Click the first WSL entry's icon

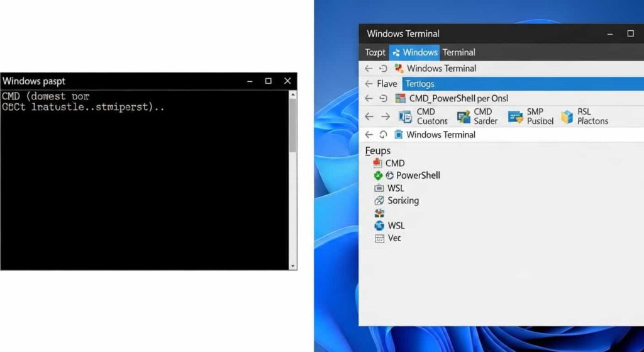coord(379,188)
